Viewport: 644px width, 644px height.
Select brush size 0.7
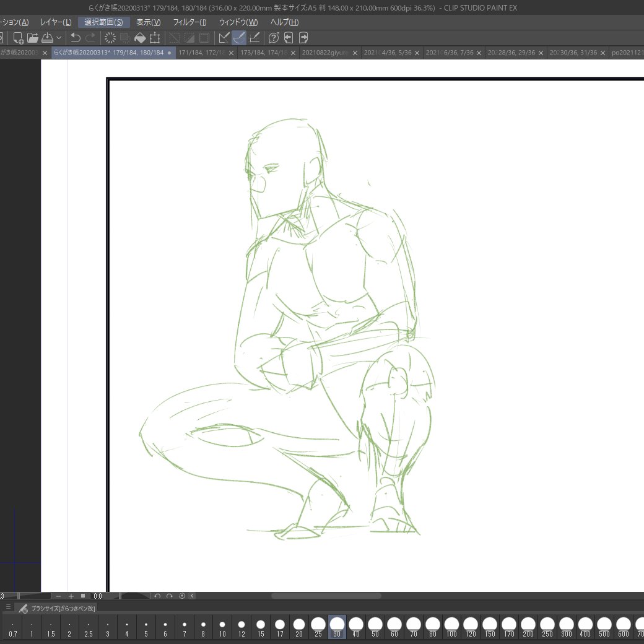(13, 627)
